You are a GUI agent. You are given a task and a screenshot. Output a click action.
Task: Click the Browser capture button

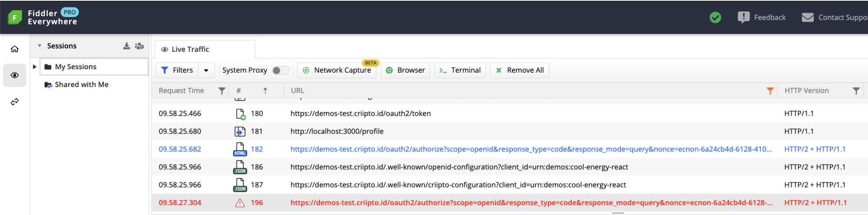click(405, 70)
